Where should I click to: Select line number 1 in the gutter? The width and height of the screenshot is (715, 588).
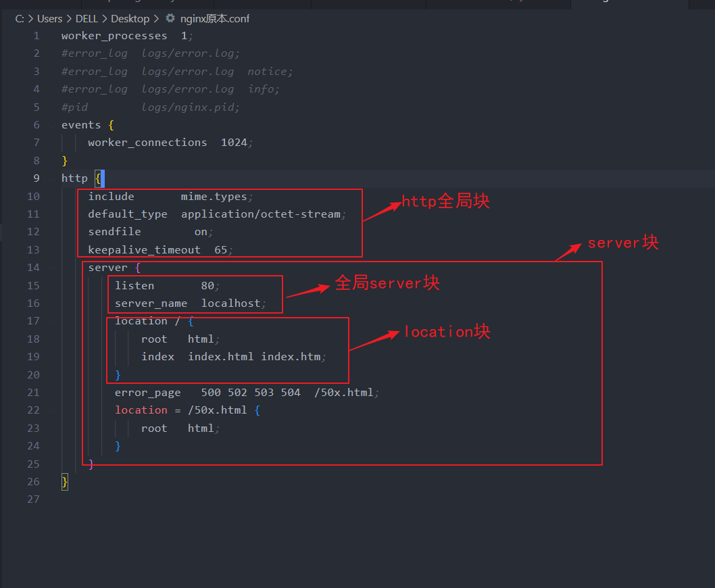36,35
